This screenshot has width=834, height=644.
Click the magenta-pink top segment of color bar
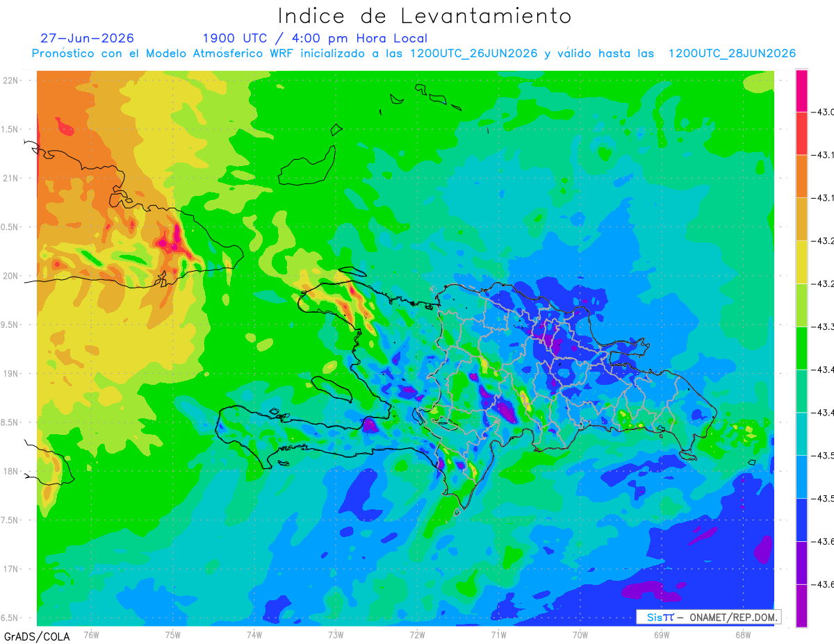[801, 90]
